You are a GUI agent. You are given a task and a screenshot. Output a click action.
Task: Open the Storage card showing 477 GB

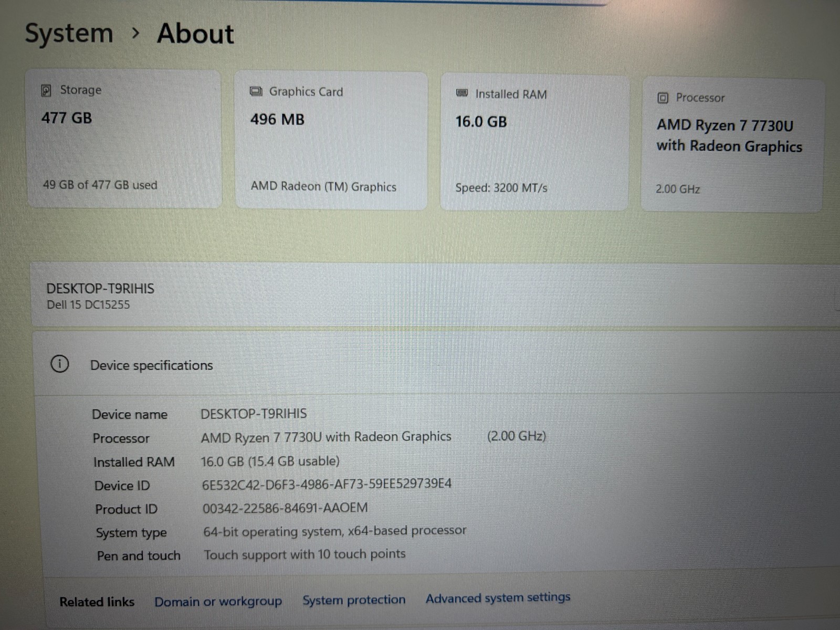[124, 139]
